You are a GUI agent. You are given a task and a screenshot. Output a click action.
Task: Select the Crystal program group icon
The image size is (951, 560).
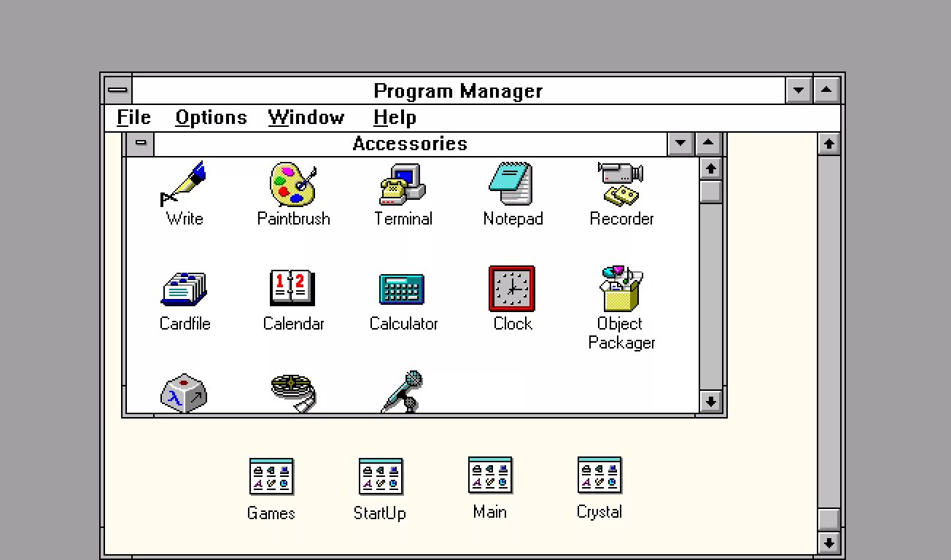pos(599,475)
